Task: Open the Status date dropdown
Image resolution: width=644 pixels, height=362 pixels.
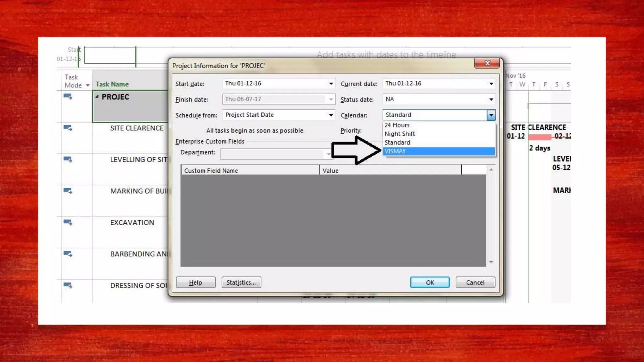Action: coord(491,99)
